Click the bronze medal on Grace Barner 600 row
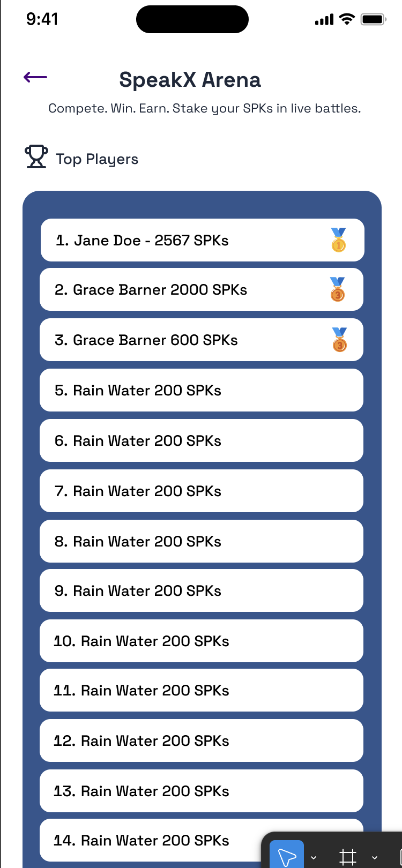This screenshot has height=868, width=402. tap(339, 340)
